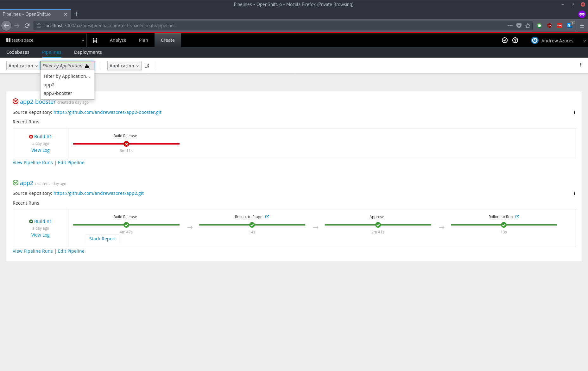The image size is (588, 371).
Task: Expand the left Application filter dropdown
Action: 22,65
